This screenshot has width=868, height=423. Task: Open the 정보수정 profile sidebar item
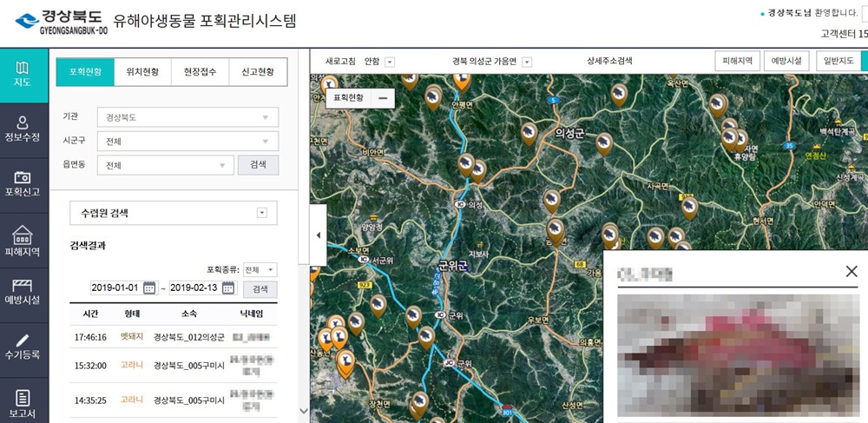click(x=23, y=130)
